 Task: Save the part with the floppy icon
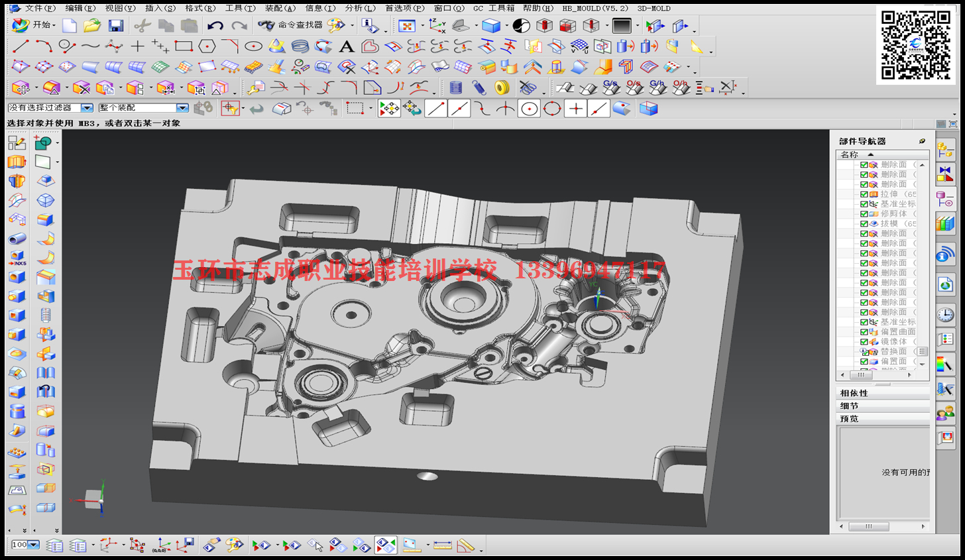[116, 25]
